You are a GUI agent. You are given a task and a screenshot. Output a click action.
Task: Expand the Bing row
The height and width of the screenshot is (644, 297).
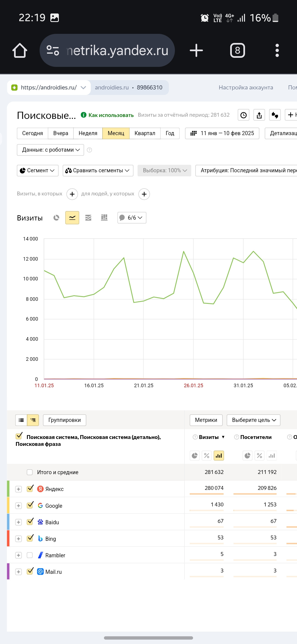18,539
